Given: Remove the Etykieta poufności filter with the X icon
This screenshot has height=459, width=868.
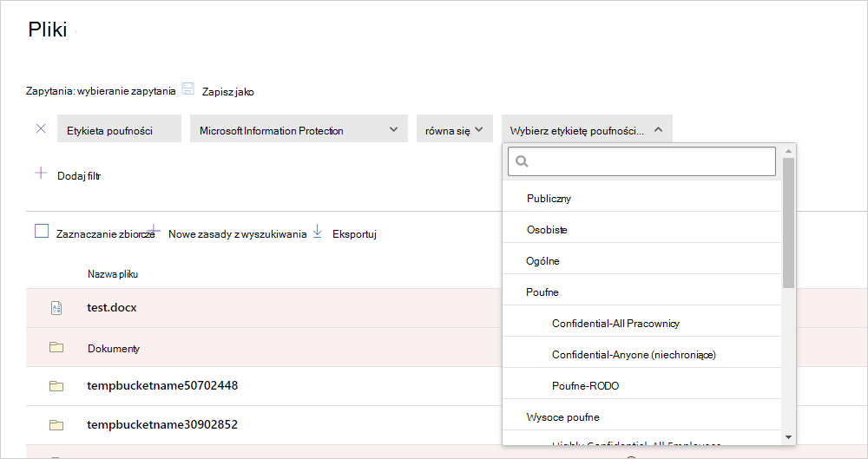Looking at the screenshot, I should pos(41,128).
